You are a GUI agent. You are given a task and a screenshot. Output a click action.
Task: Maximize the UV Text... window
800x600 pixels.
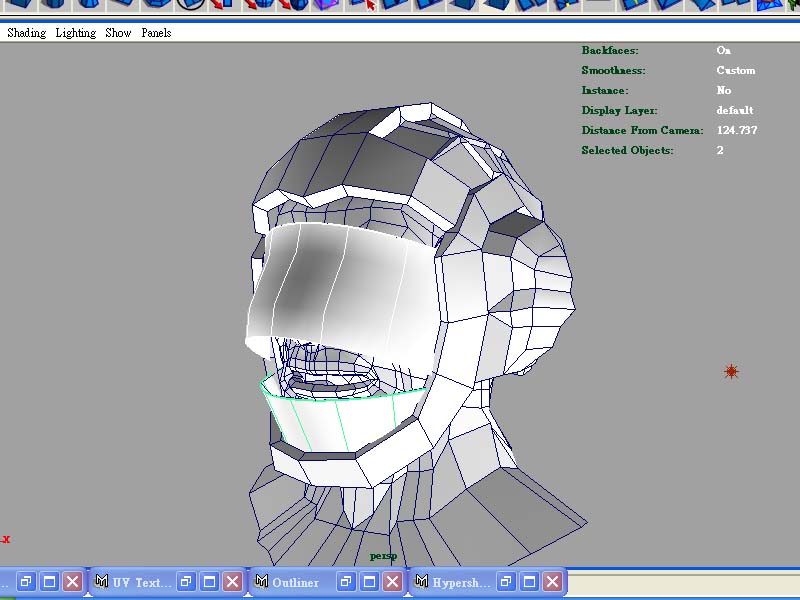point(209,582)
